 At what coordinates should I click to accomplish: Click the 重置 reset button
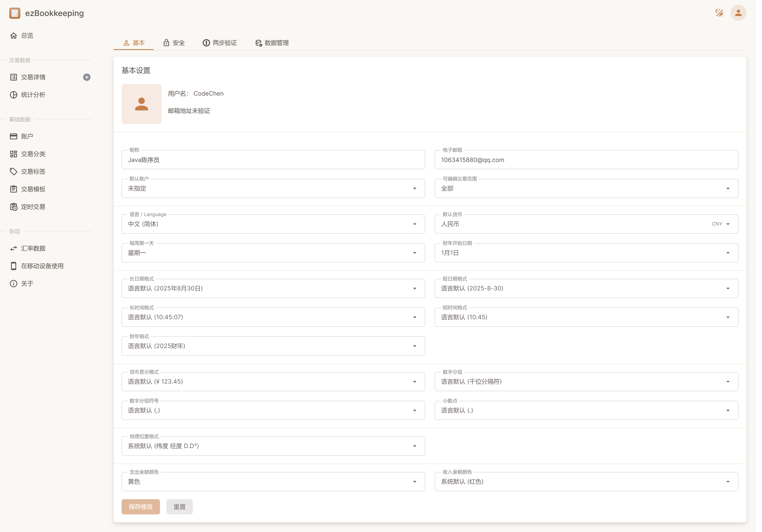coord(179,507)
